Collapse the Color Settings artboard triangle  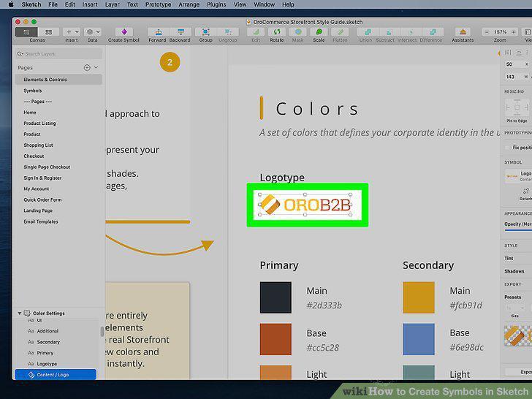pyautogui.click(x=19, y=313)
